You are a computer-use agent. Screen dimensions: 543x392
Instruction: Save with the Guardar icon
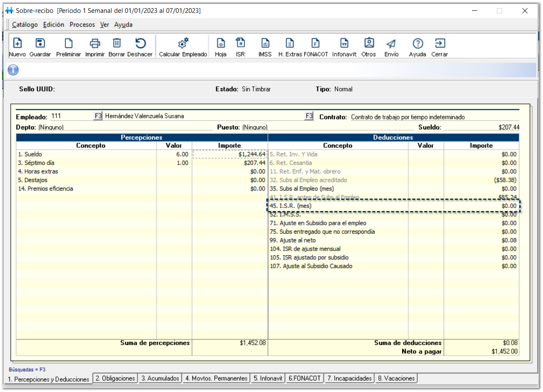click(x=40, y=43)
